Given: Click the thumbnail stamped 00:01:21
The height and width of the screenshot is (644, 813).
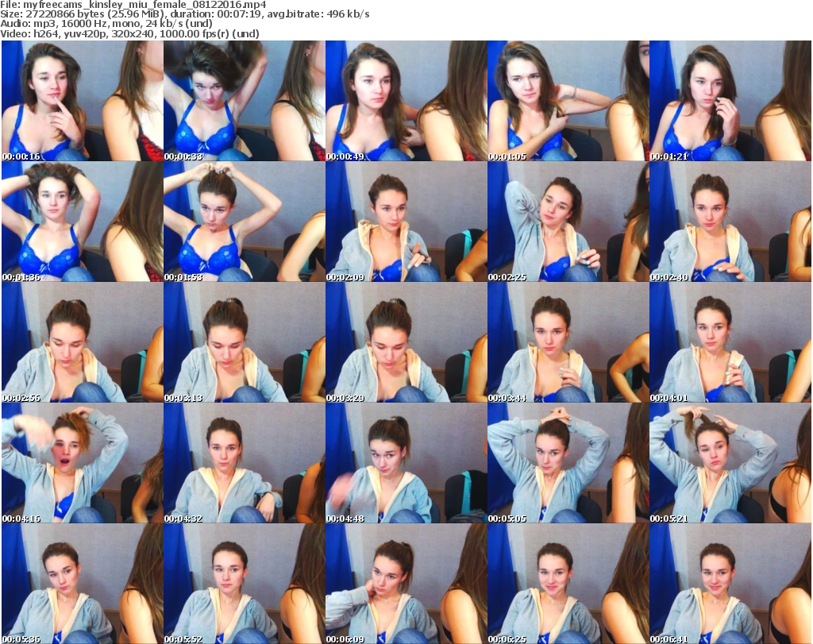Looking at the screenshot, I should [730, 101].
